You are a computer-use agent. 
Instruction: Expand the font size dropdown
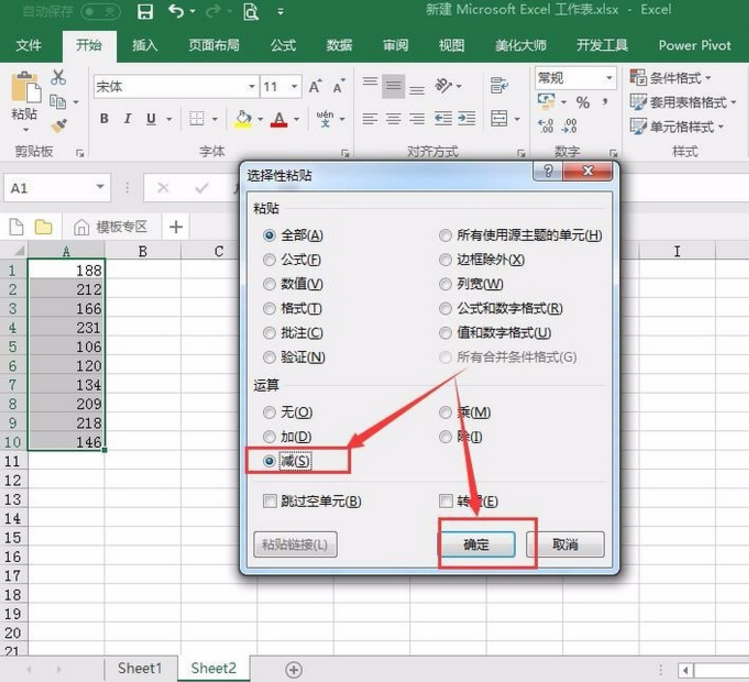[x=296, y=87]
